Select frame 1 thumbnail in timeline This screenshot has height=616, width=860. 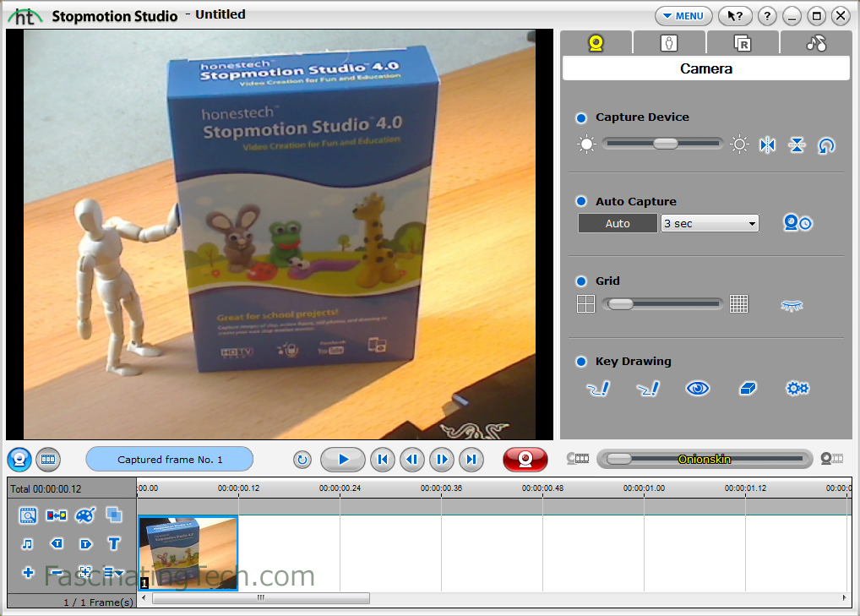188,553
